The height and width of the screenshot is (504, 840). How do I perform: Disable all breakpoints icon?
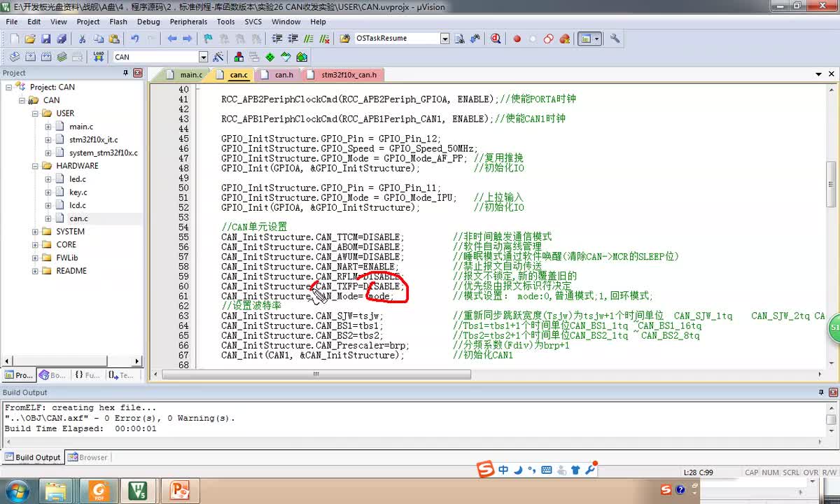click(549, 38)
